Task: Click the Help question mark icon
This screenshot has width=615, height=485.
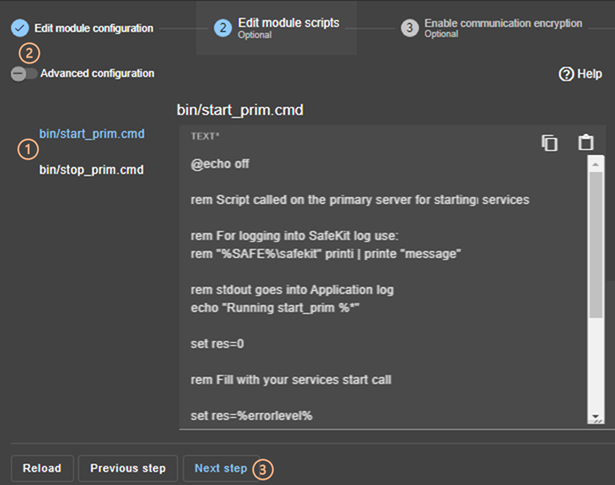Action: point(566,74)
